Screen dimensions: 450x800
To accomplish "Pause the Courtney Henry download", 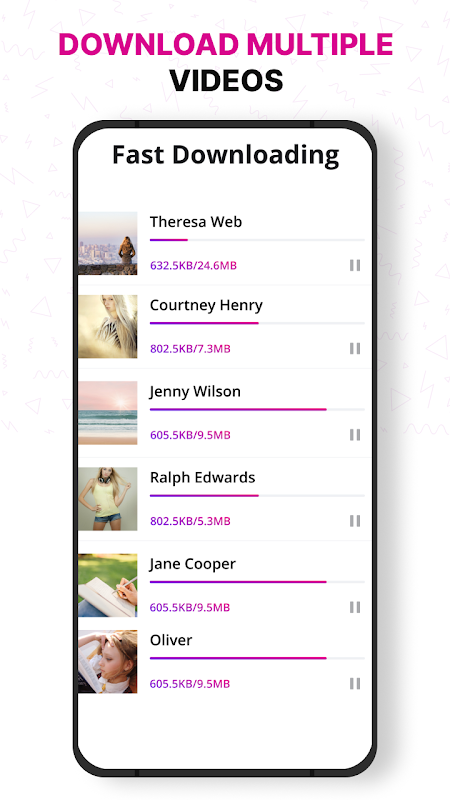I will point(355,348).
